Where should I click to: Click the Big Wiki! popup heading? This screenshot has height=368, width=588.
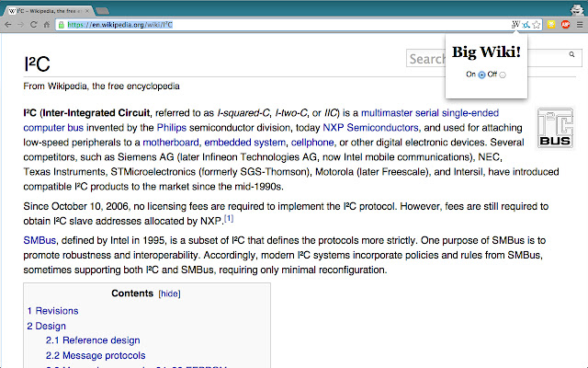(486, 52)
